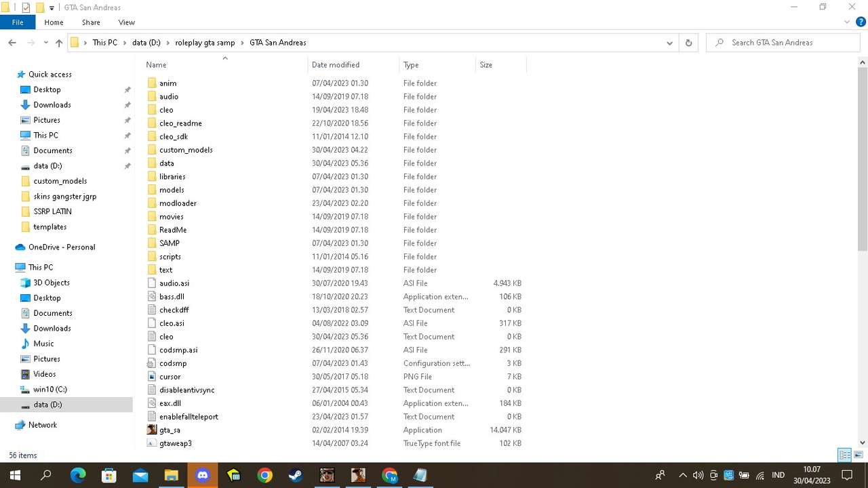This screenshot has width=868, height=488.
Task: Toggle pin for data (D:) entry
Action: [x=127, y=166]
